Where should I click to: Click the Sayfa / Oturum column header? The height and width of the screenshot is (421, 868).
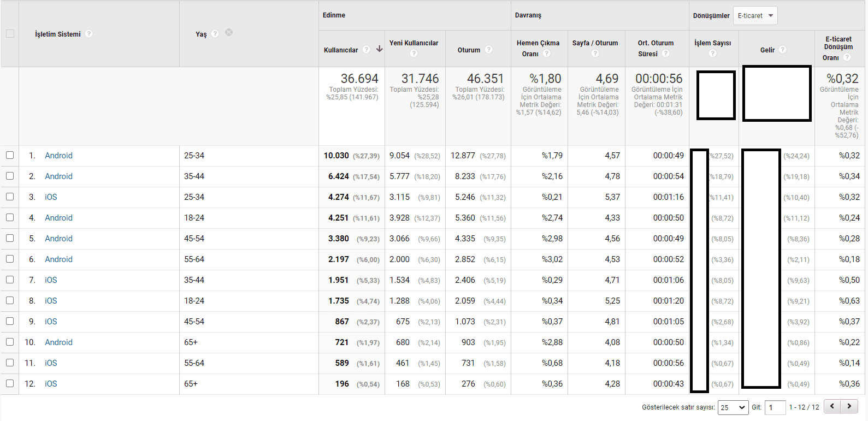[595, 43]
